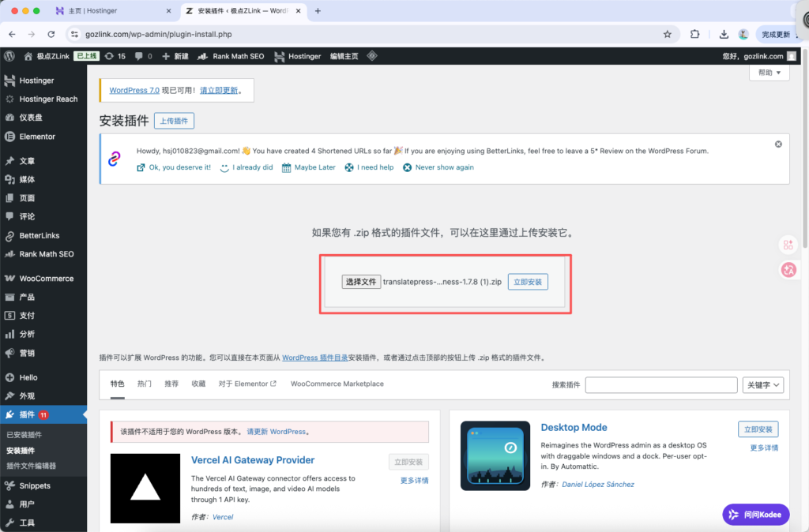
Task: Click 立即安装 next to the zip file
Action: coord(528,282)
